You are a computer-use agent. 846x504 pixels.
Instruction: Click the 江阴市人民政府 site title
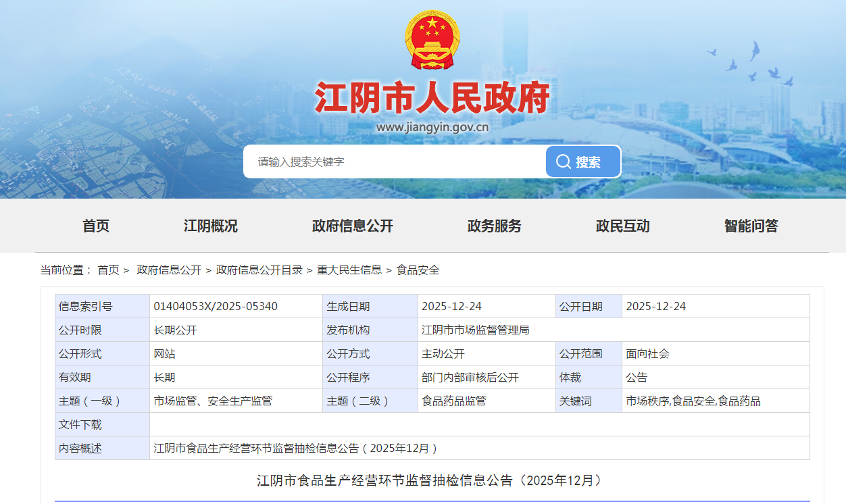pyautogui.click(x=432, y=99)
